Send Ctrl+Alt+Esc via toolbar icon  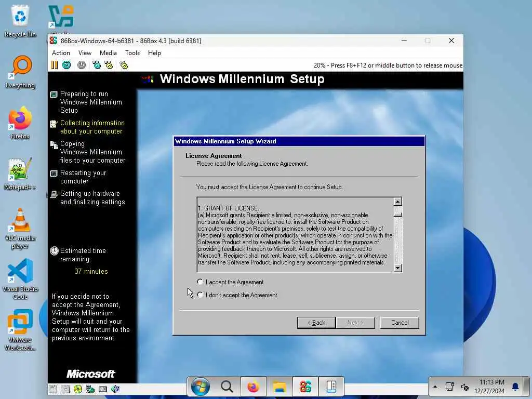tap(109, 65)
